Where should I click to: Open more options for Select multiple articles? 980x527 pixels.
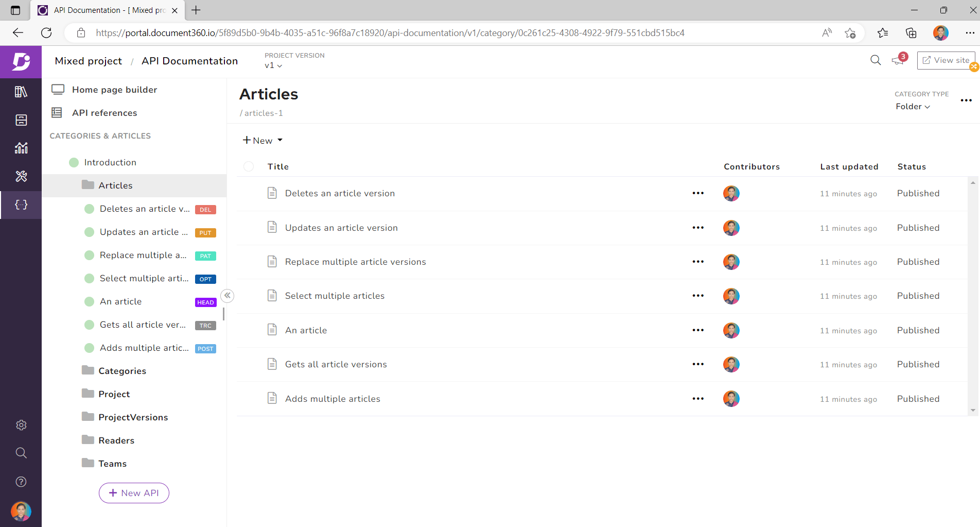pos(698,296)
